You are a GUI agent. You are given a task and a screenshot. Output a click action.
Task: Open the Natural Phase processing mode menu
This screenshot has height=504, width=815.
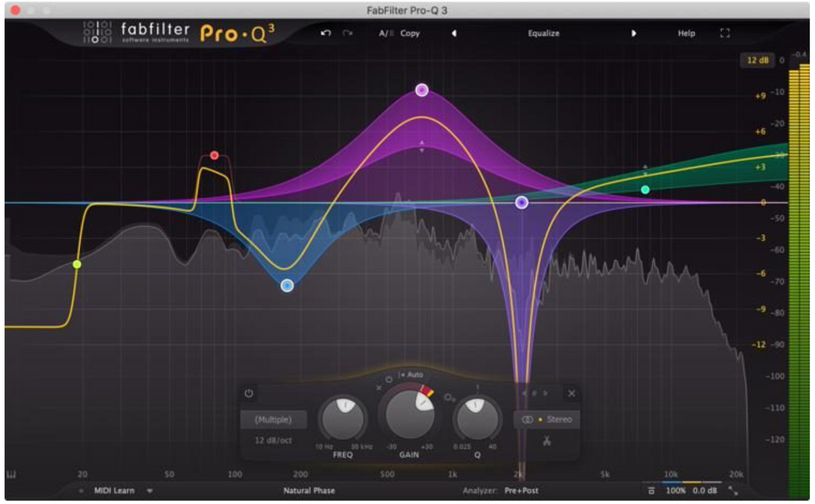tap(309, 491)
